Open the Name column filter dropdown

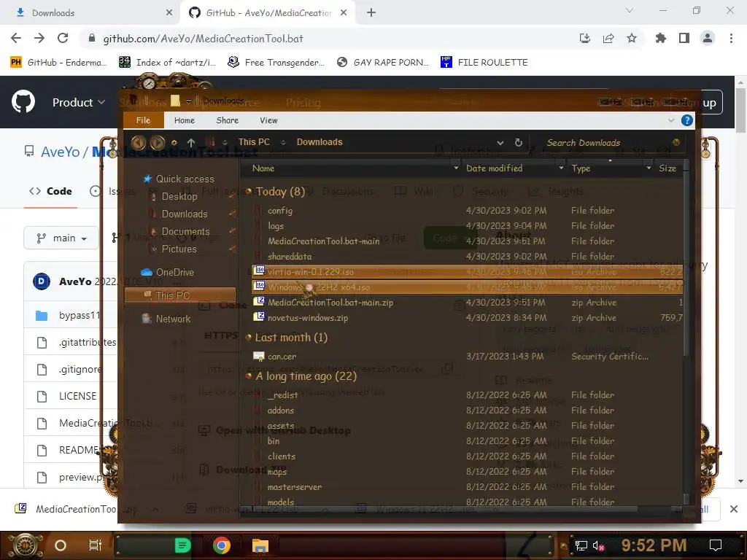coord(456,168)
